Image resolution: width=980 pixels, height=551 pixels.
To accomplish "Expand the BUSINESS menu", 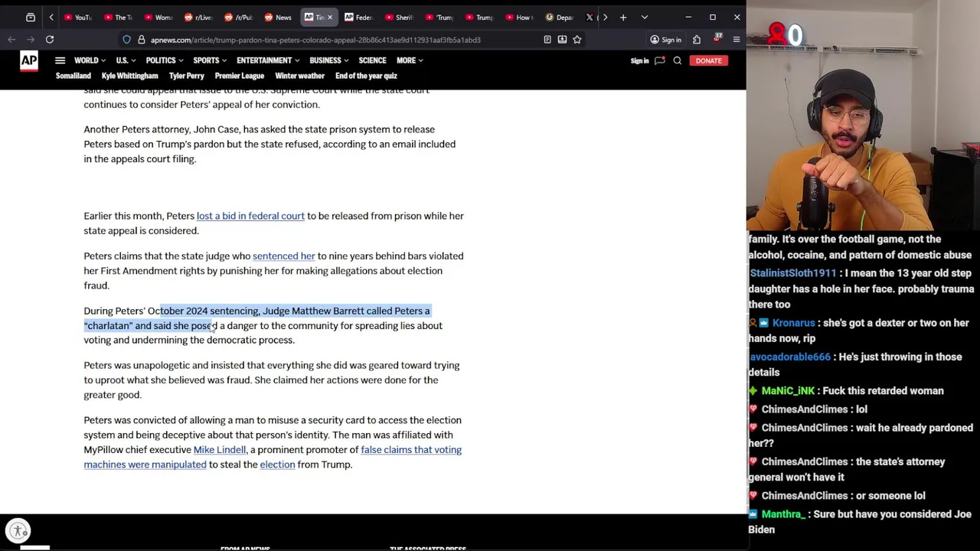I will [x=329, y=60].
